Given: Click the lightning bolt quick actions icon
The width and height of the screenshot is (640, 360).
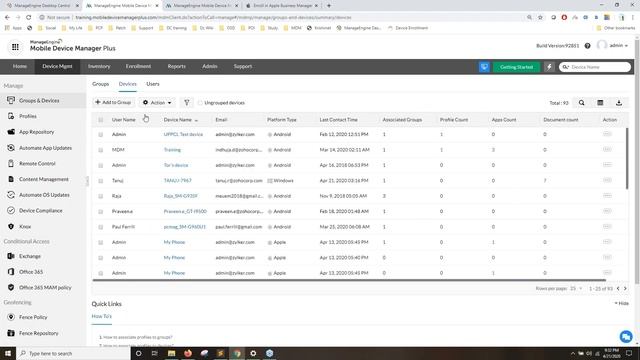Looking at the screenshot, I should pyautogui.click(x=549, y=67).
